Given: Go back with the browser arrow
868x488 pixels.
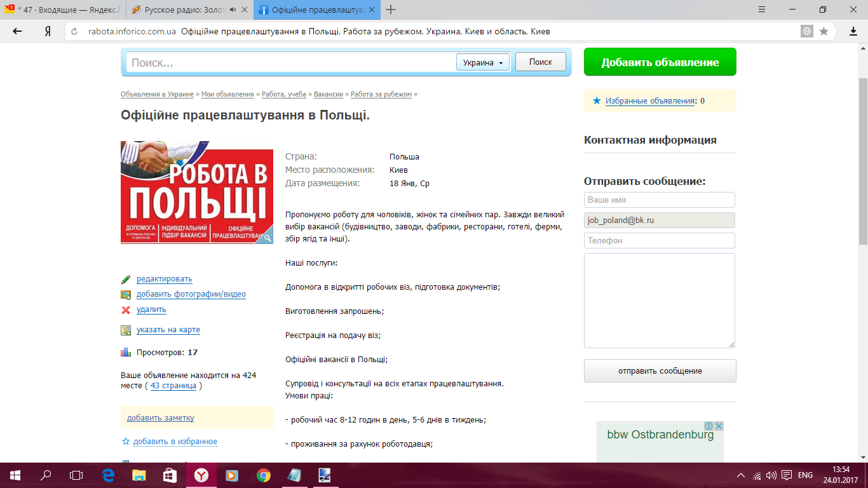Looking at the screenshot, I should pos(17,31).
